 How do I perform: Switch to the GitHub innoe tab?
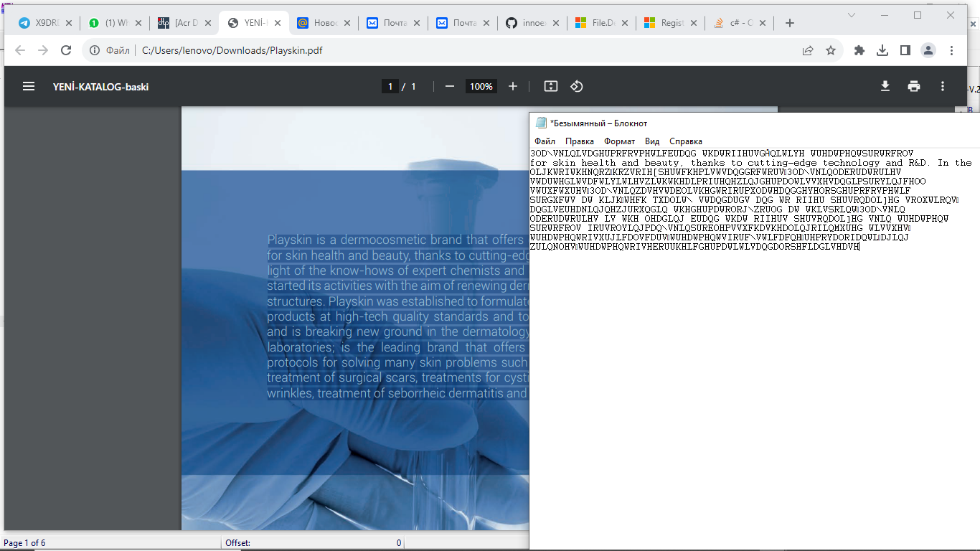pos(531,23)
